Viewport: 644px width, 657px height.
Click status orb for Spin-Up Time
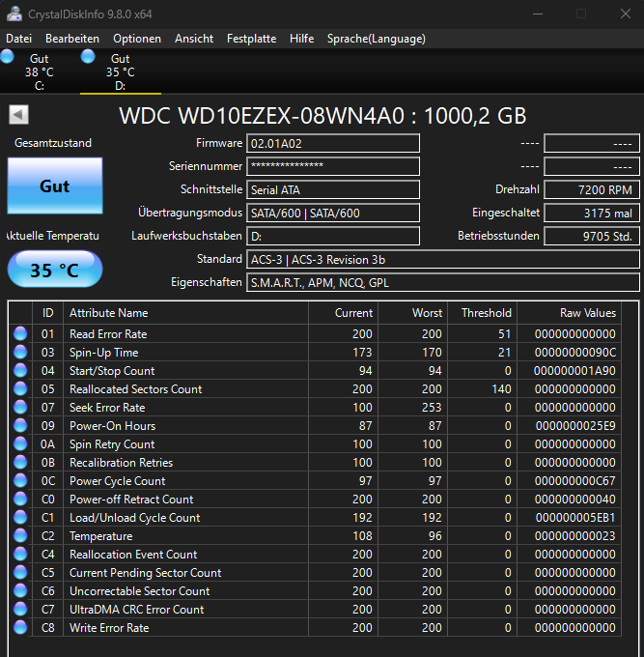pos(20,353)
